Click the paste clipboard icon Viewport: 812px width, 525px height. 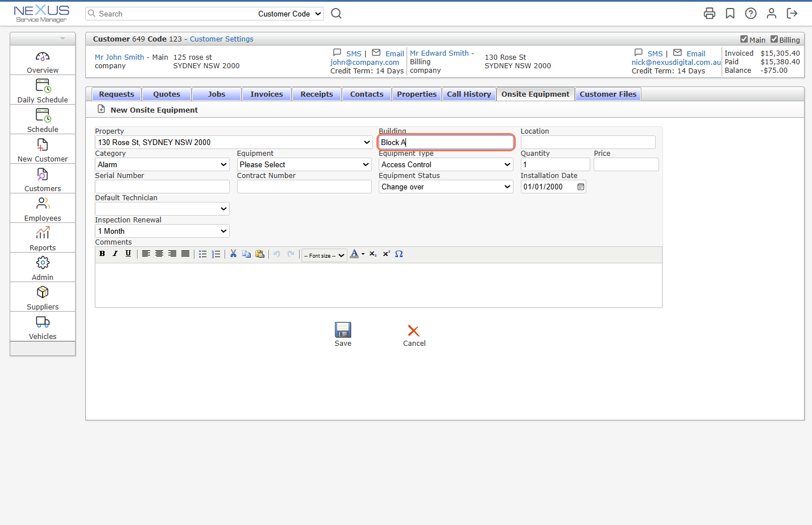(260, 254)
